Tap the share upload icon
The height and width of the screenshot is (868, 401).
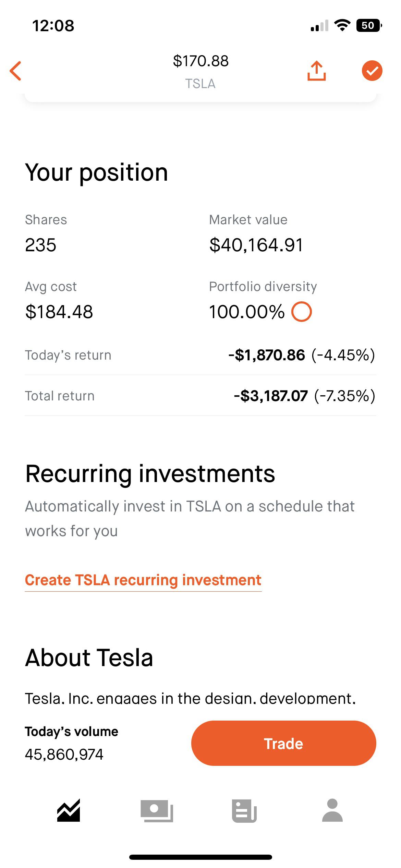tap(316, 71)
